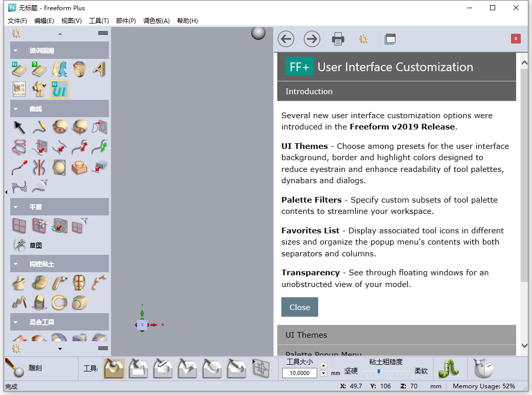Open the blocky robot figure tutorial
This screenshot has width=532, height=395.
[x=39, y=89]
